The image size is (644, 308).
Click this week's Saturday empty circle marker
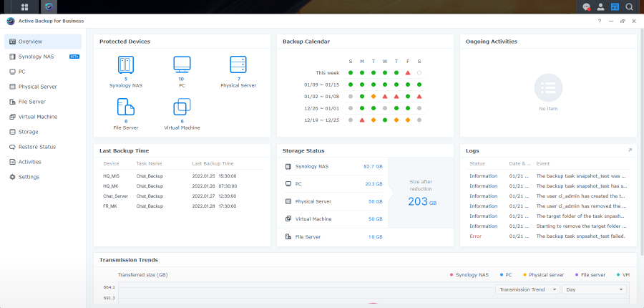pyautogui.click(x=419, y=73)
